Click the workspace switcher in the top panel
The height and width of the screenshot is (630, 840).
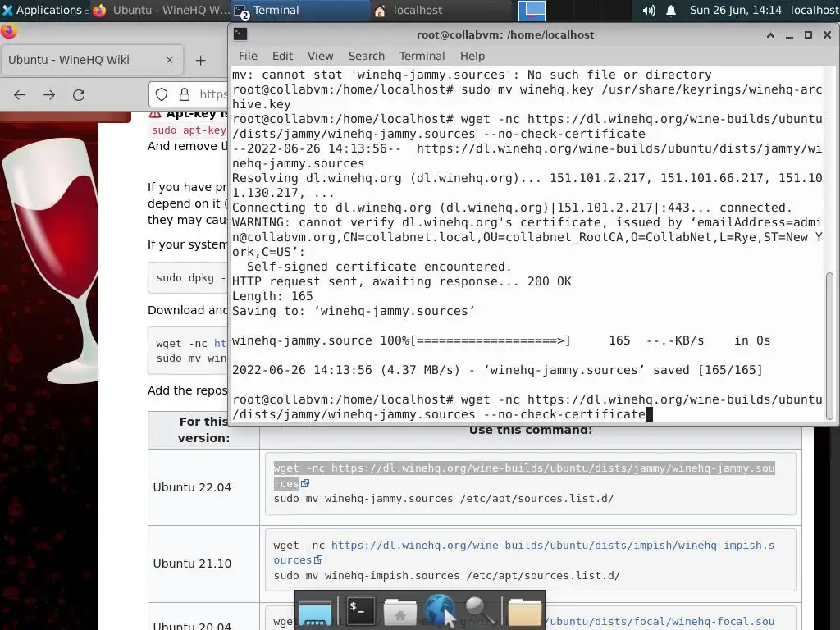(532, 10)
